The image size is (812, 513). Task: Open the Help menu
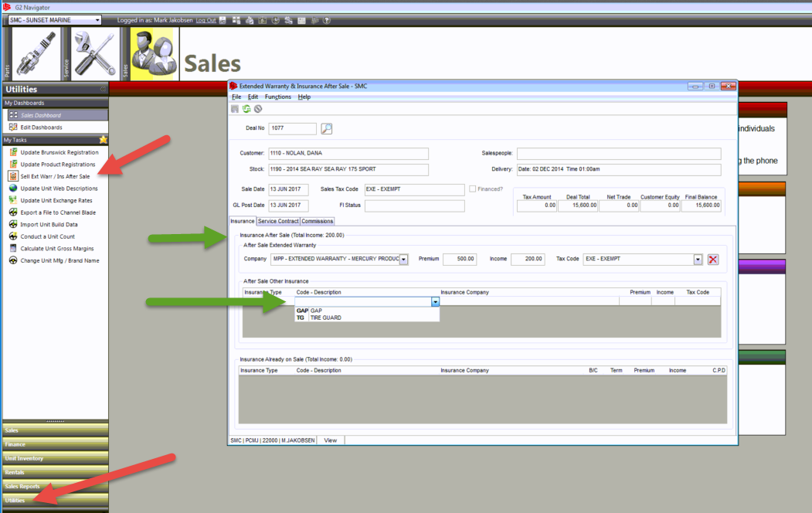coord(304,97)
